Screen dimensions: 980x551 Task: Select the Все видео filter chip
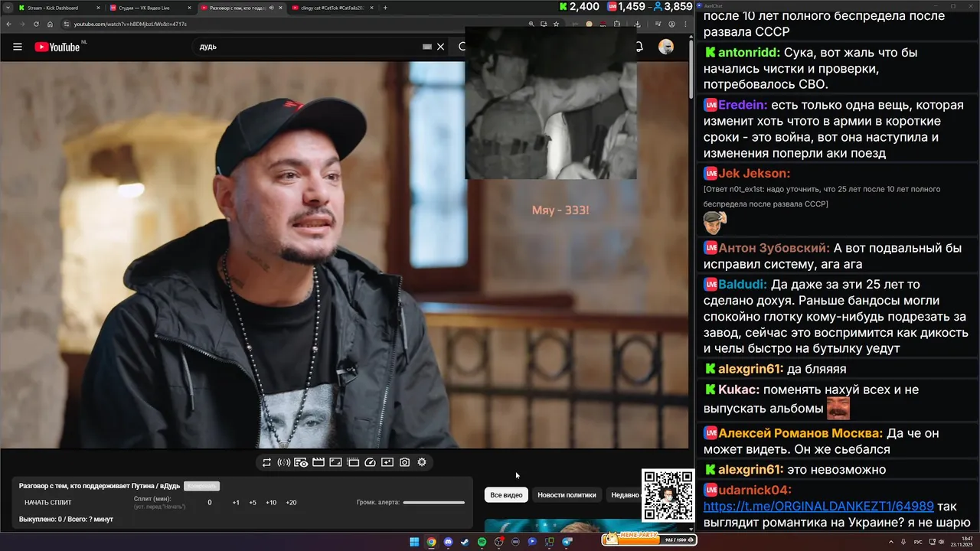click(x=506, y=495)
